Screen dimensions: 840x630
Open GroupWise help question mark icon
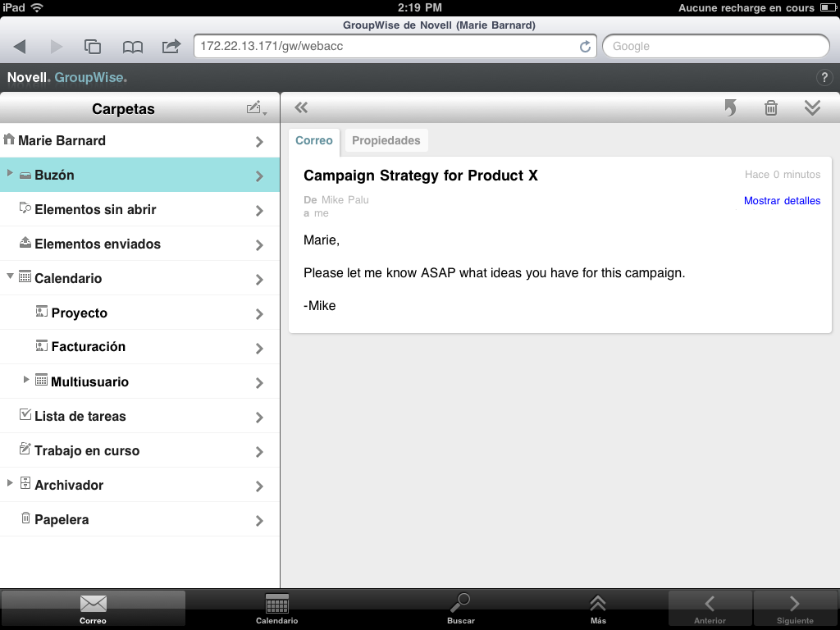pos(824,78)
